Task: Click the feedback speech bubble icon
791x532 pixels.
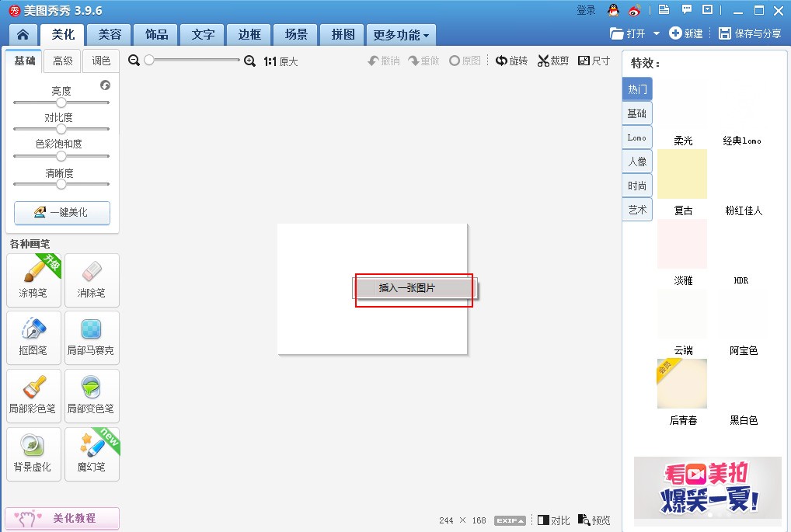Action: click(x=687, y=9)
